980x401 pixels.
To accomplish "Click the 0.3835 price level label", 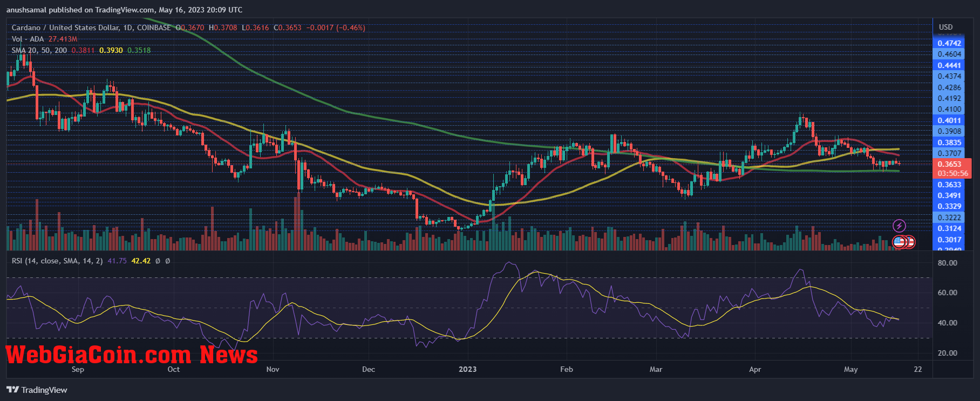I will click(949, 142).
